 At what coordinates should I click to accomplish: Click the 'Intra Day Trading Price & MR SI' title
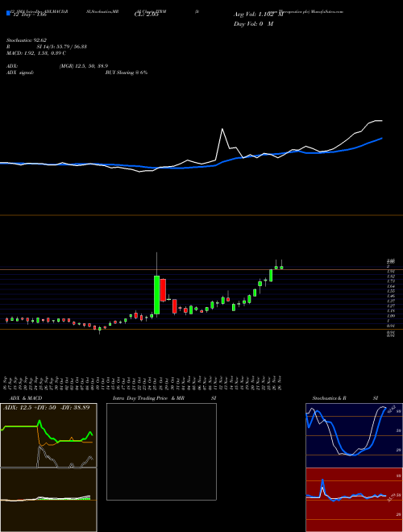point(164,398)
